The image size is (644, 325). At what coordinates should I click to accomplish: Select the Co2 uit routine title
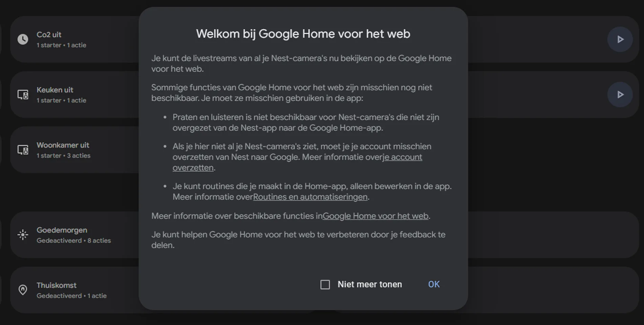pos(49,35)
